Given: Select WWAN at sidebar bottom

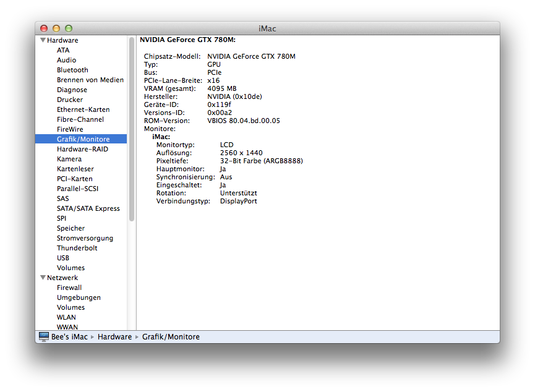Looking at the screenshot, I should pyautogui.click(x=67, y=327).
